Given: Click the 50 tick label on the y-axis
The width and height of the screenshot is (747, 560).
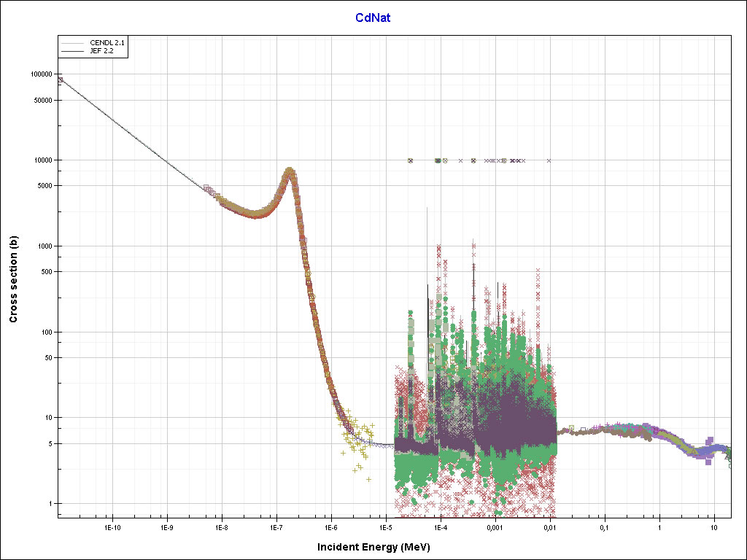Looking at the screenshot, I should coord(48,358).
